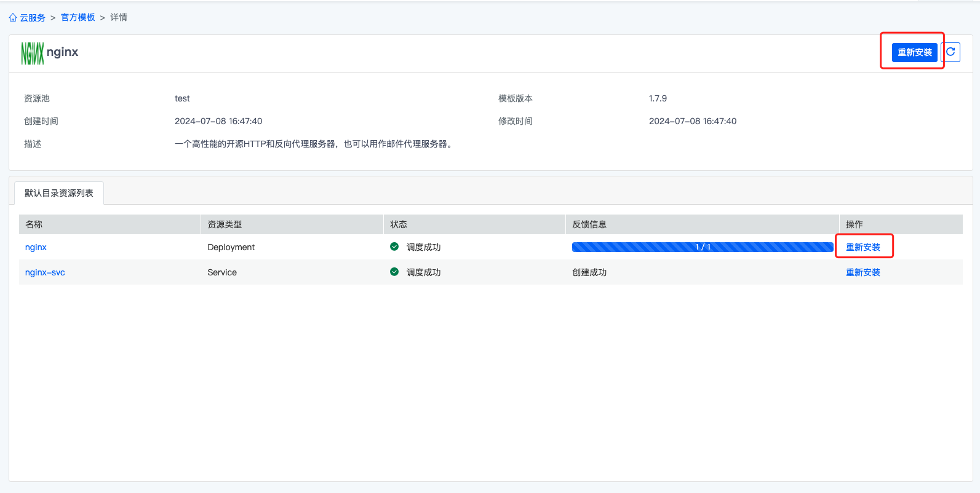Click the home icon in breadcrumb

pyautogui.click(x=13, y=18)
